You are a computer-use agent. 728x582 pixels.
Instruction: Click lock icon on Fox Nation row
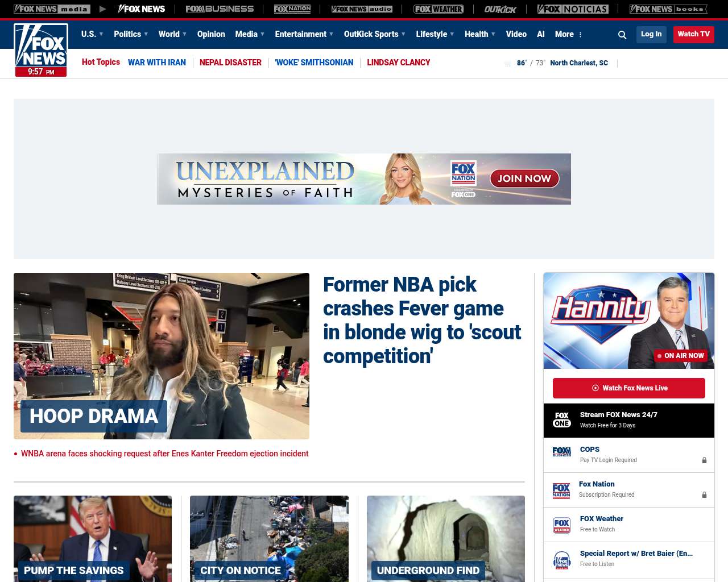click(x=704, y=495)
